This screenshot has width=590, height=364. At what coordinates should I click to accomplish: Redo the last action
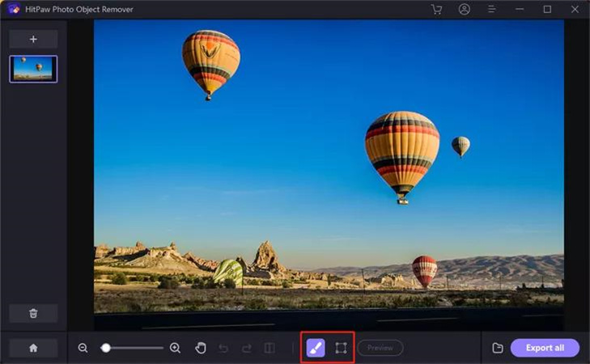pos(247,348)
